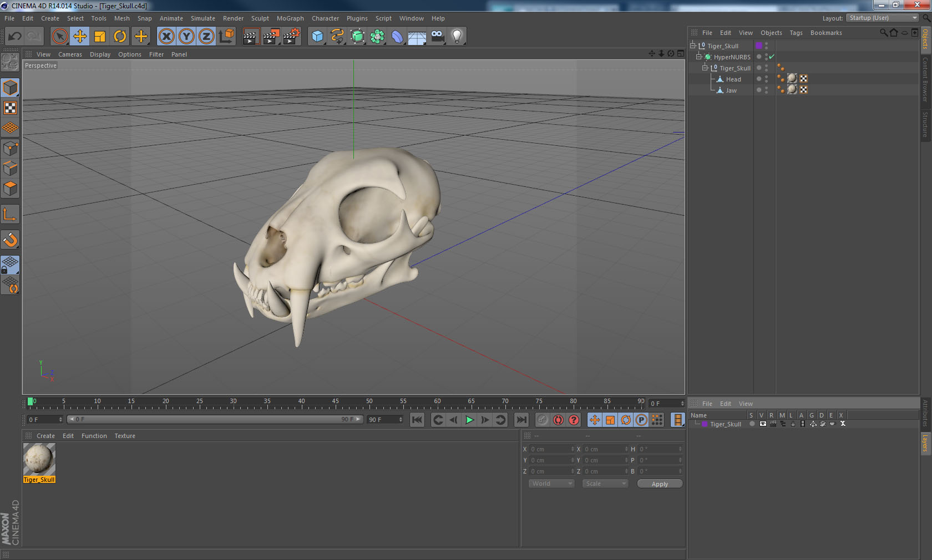Click timeline preview range slider
The width and height of the screenshot is (932, 560).
coord(215,420)
